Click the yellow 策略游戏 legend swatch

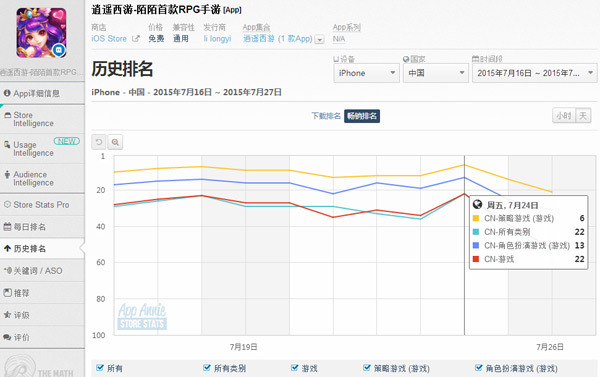[x=476, y=218]
